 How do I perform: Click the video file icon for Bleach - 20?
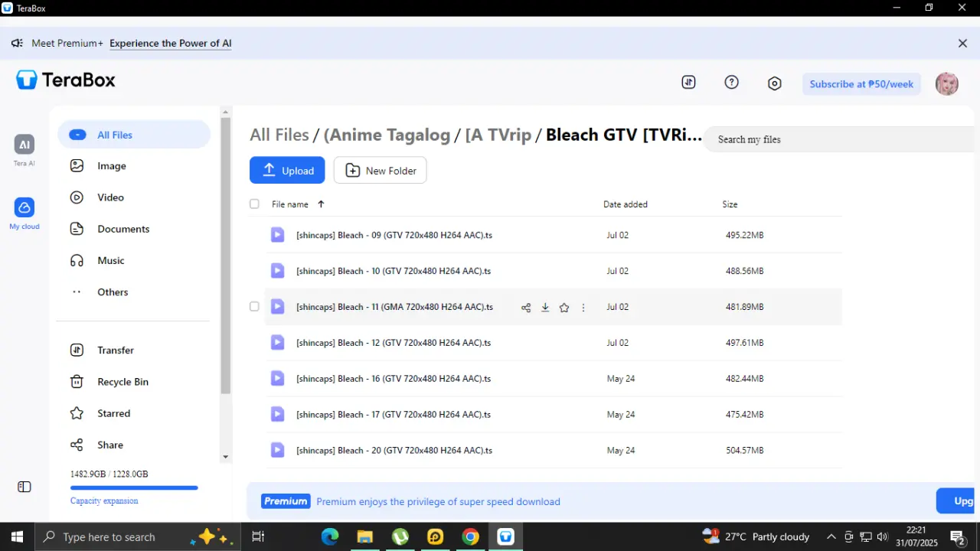pyautogui.click(x=278, y=451)
